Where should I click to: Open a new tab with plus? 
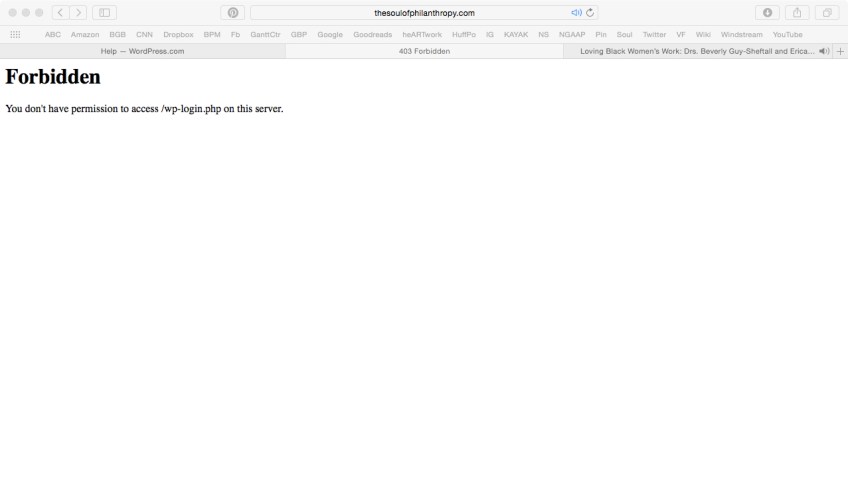(x=840, y=51)
